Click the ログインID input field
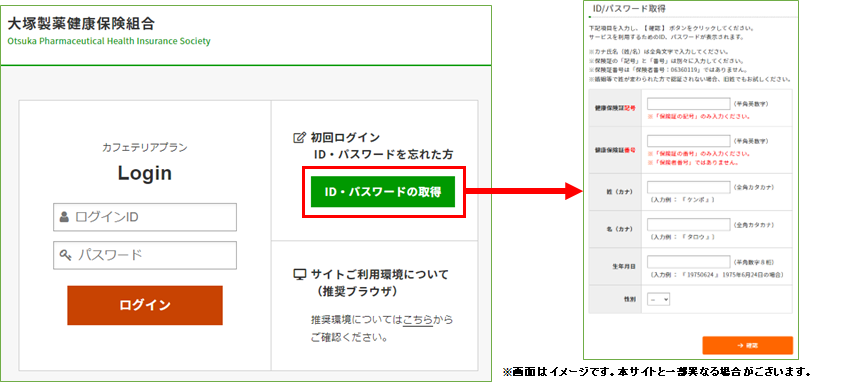The image size is (849, 387). coord(145,217)
